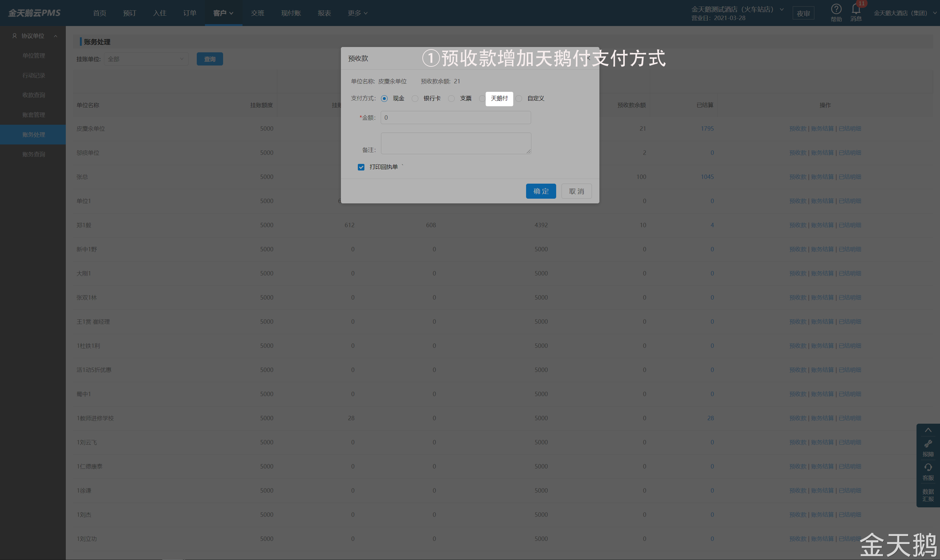Viewport: 940px width, 560px height.
Task: Expand the 客户 menu dropdown
Action: tap(223, 13)
